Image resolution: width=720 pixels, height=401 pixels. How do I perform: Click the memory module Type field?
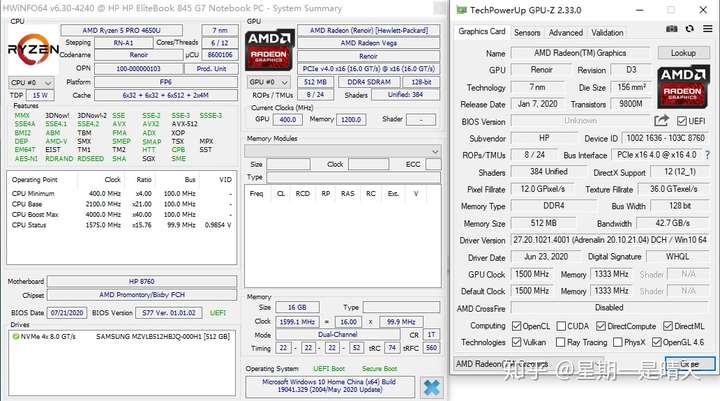click(354, 177)
